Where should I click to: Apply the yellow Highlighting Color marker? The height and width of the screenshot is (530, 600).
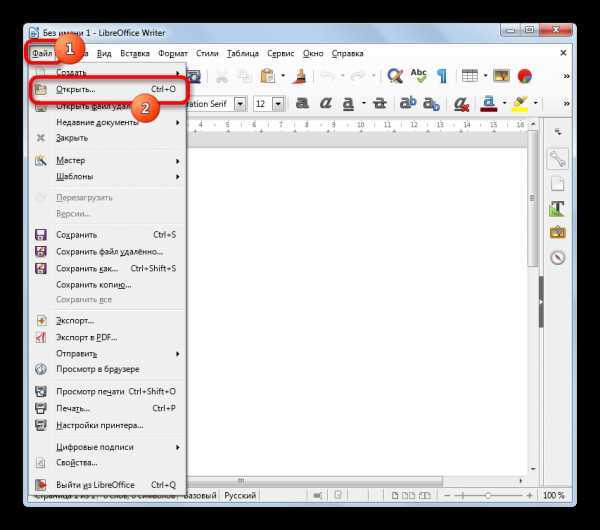[x=520, y=103]
